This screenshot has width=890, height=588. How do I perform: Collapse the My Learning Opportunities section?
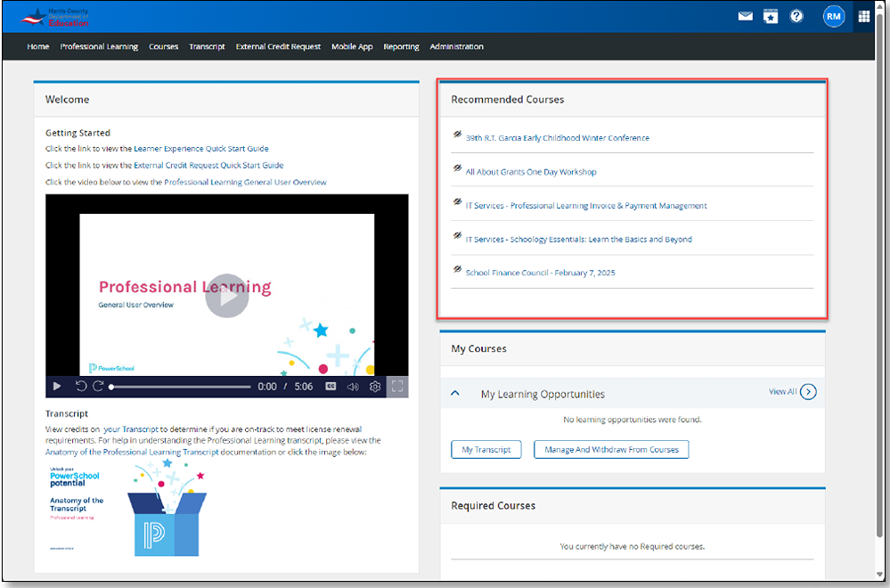pos(455,392)
